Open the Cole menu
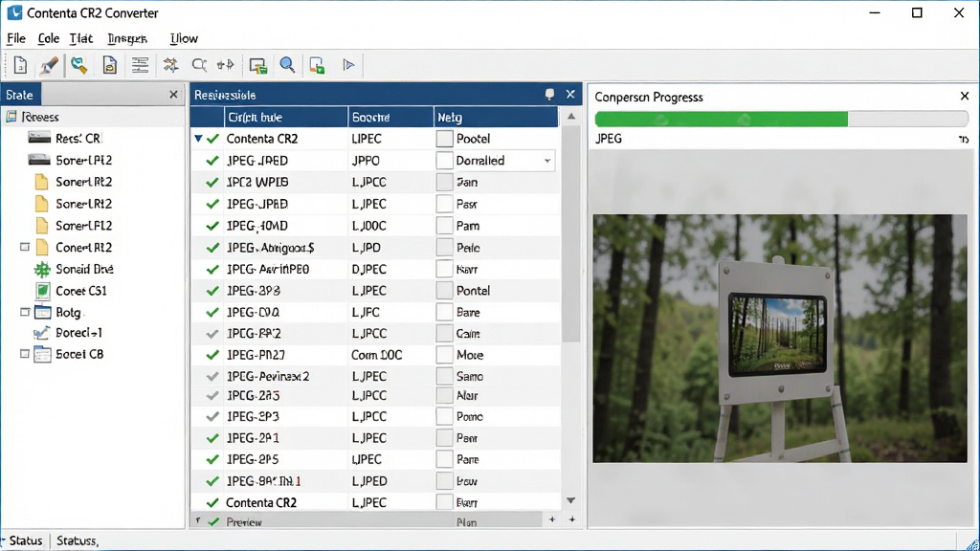980x551 pixels. click(48, 38)
